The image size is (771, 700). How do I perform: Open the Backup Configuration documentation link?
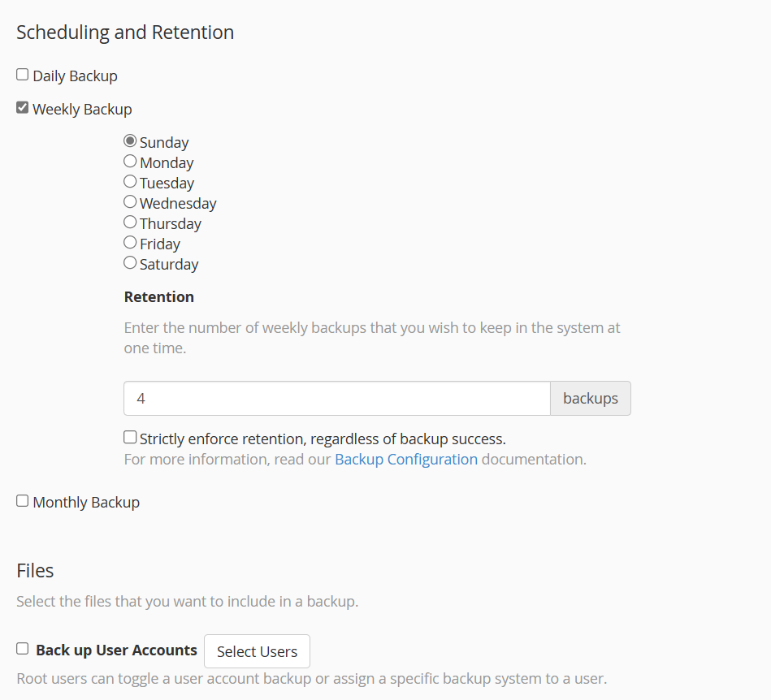(x=406, y=460)
